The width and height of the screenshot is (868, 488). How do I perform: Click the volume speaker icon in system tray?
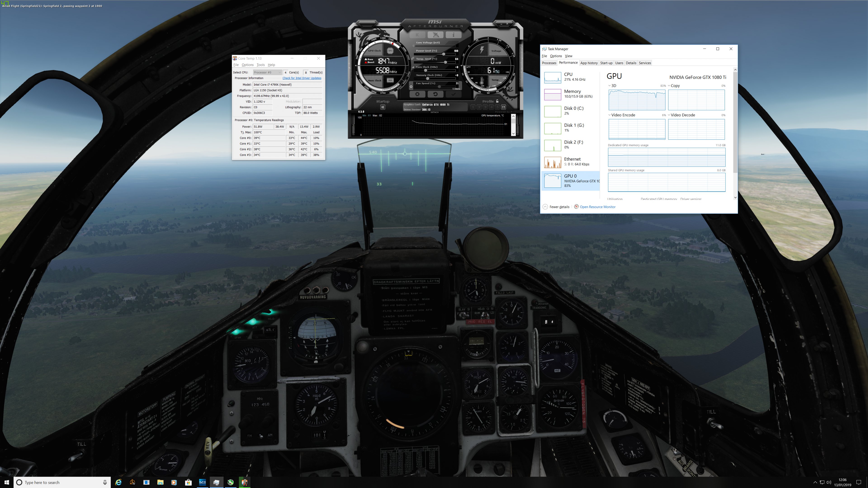tap(829, 482)
